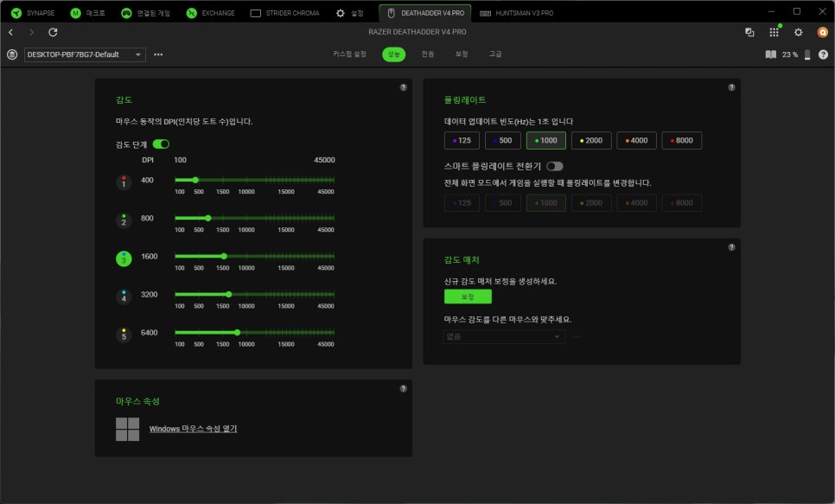Click the Windows logo in mouse properties
The image size is (835, 504).
tap(127, 429)
